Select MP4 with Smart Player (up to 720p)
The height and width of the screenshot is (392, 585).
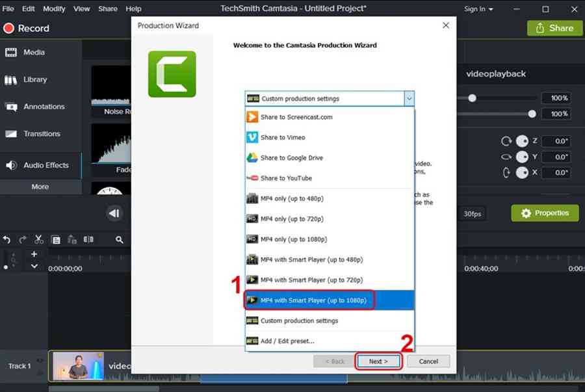pyautogui.click(x=330, y=280)
